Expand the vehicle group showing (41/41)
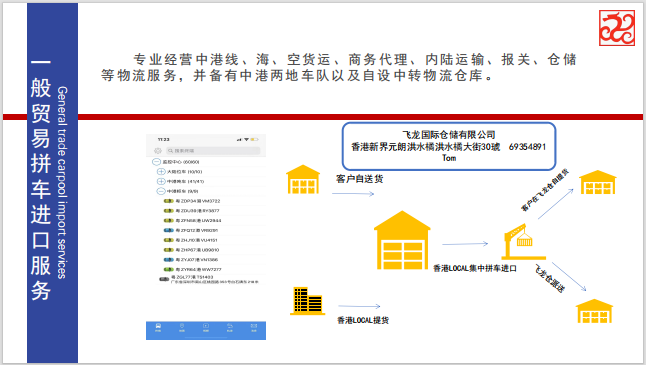 pos(161,181)
